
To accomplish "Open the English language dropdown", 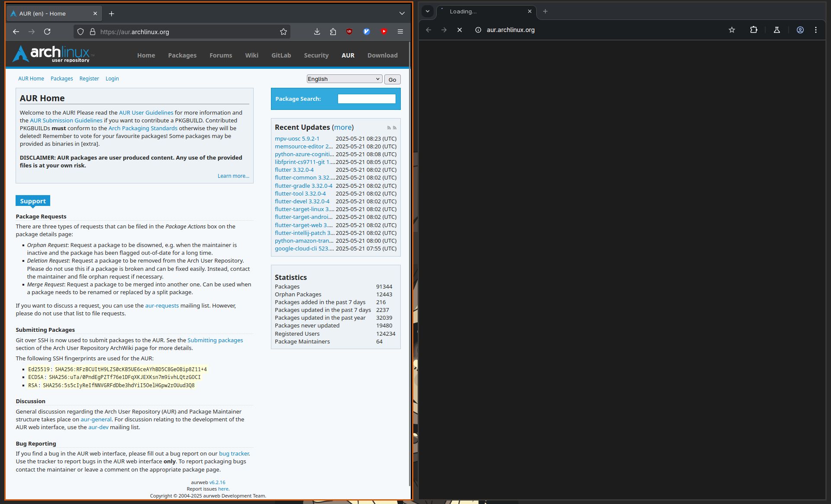I will pyautogui.click(x=344, y=79).
